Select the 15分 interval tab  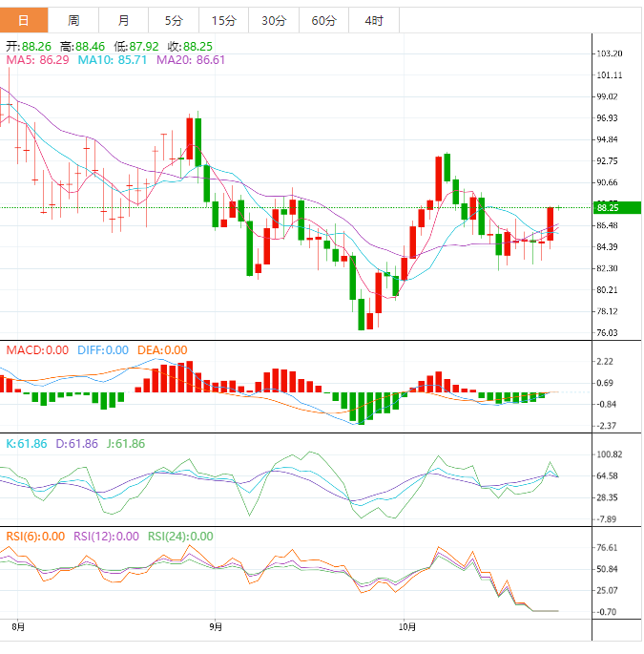click(223, 20)
